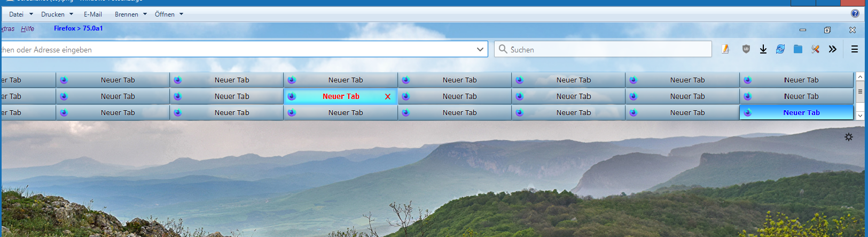Open the wrench and screwdriver tools icon
This screenshot has height=237, width=868.
pos(815,49)
